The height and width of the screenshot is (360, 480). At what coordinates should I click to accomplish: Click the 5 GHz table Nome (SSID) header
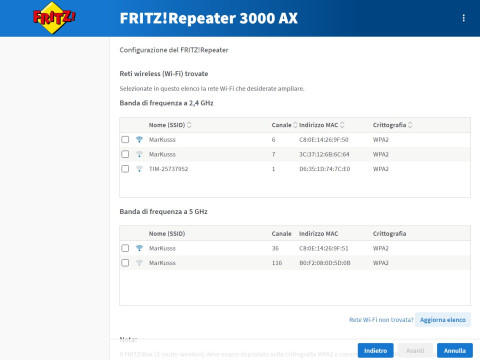click(167, 234)
